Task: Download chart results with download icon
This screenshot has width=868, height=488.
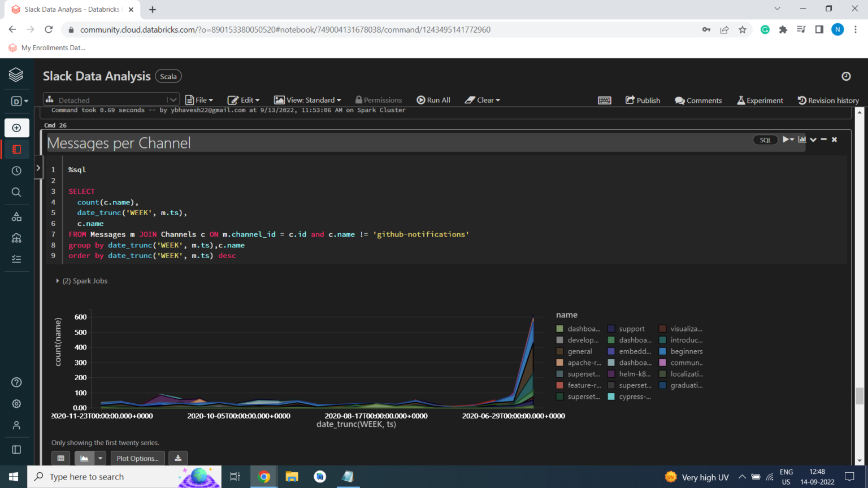Action: pyautogui.click(x=178, y=458)
